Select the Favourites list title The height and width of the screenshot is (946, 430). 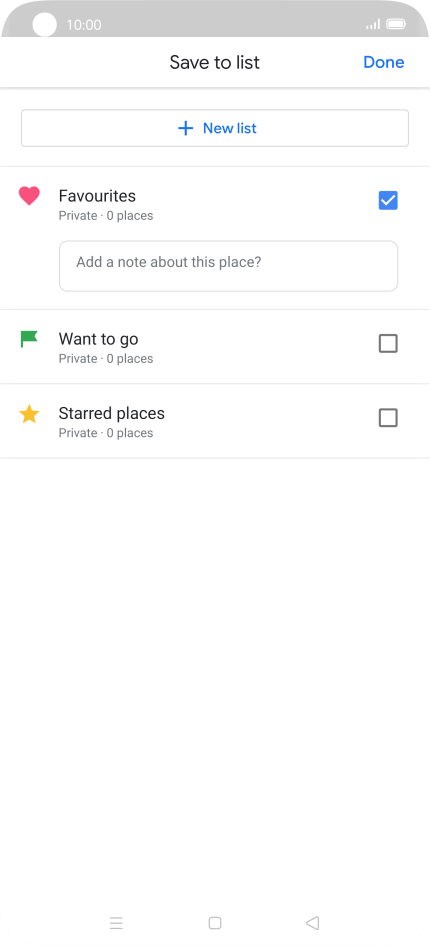pos(97,196)
